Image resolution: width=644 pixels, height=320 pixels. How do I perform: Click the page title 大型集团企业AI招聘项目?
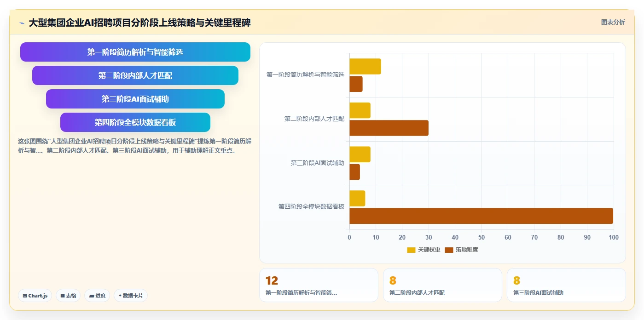[139, 23]
